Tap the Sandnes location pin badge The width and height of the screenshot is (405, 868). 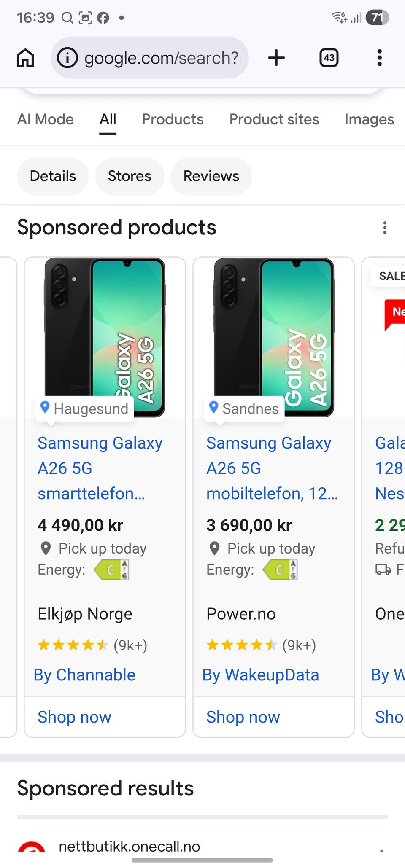click(x=244, y=408)
